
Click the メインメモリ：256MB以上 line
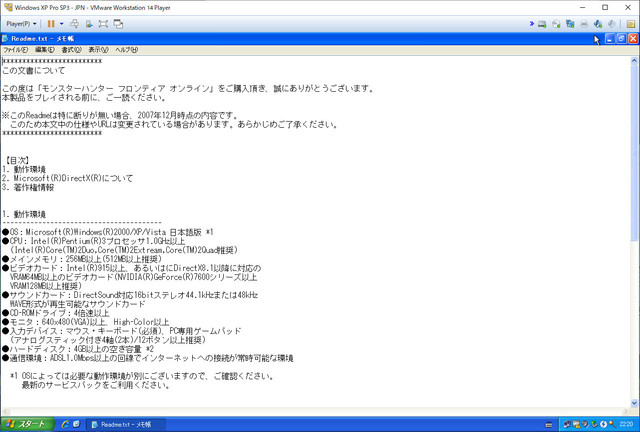[82, 259]
